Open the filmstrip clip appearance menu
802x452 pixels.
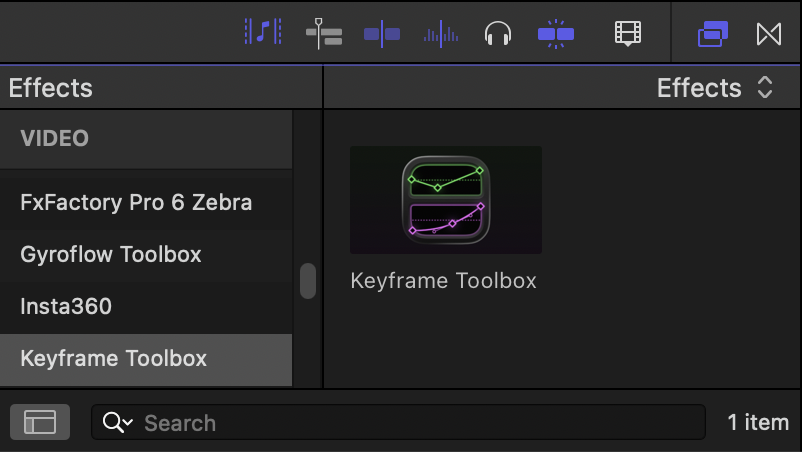[627, 34]
